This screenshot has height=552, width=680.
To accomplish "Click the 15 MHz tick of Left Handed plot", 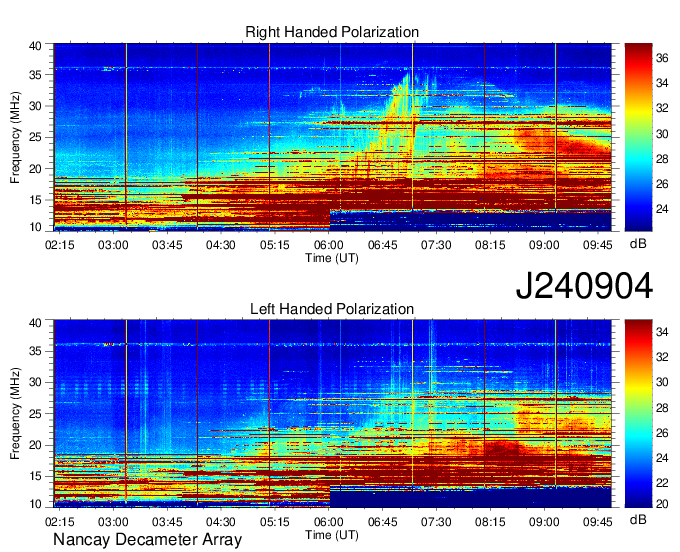I will 35,477.
